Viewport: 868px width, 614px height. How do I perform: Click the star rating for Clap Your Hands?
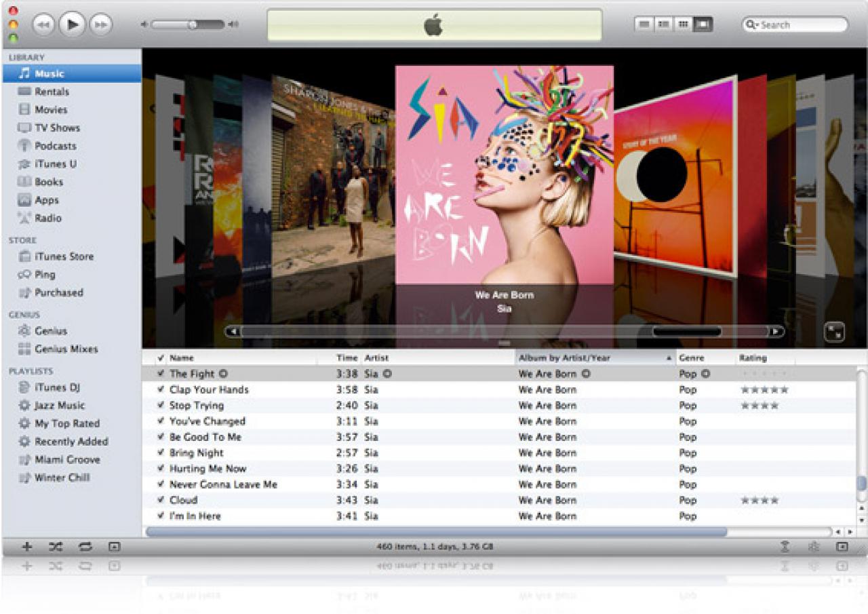pos(765,389)
